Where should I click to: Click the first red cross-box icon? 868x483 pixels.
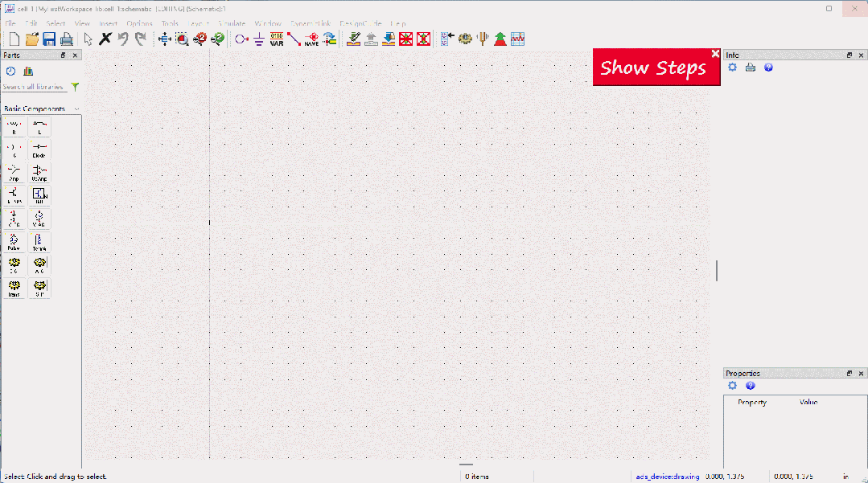[x=405, y=39]
